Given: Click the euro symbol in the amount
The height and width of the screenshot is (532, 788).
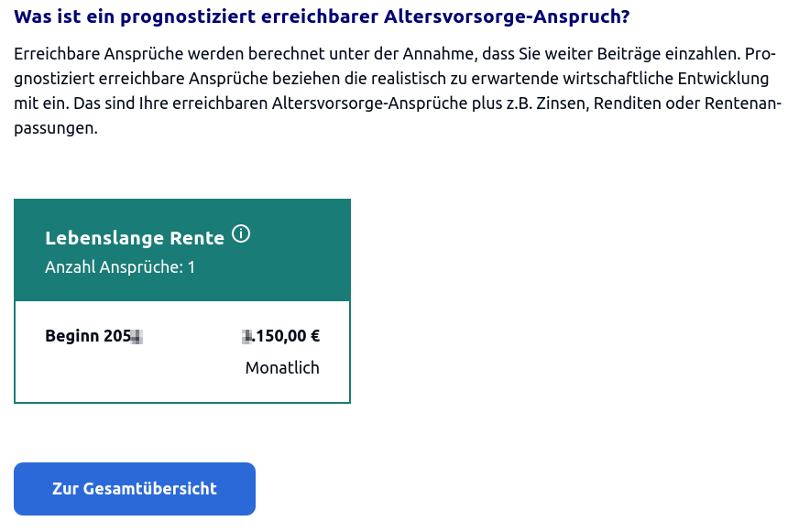Looking at the screenshot, I should 314,336.
